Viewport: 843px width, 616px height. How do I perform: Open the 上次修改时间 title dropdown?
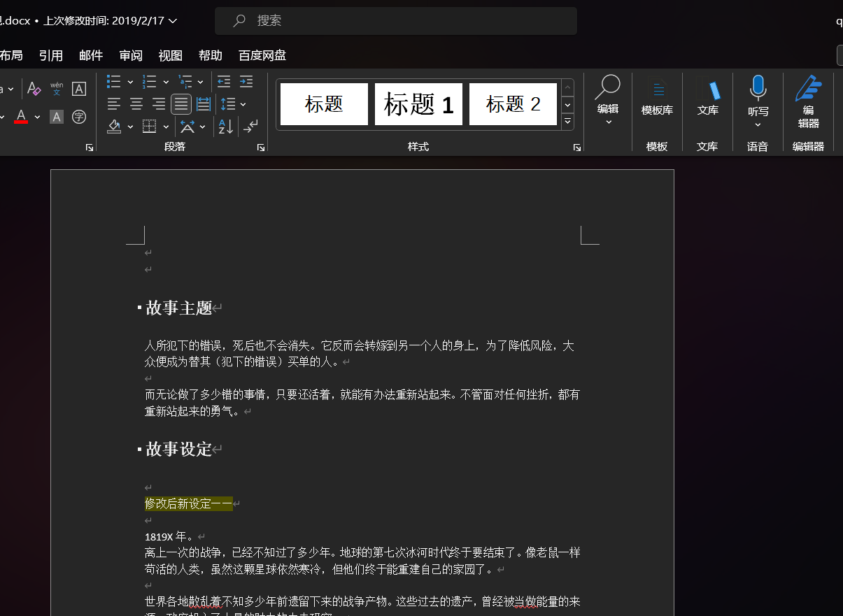tap(111, 21)
